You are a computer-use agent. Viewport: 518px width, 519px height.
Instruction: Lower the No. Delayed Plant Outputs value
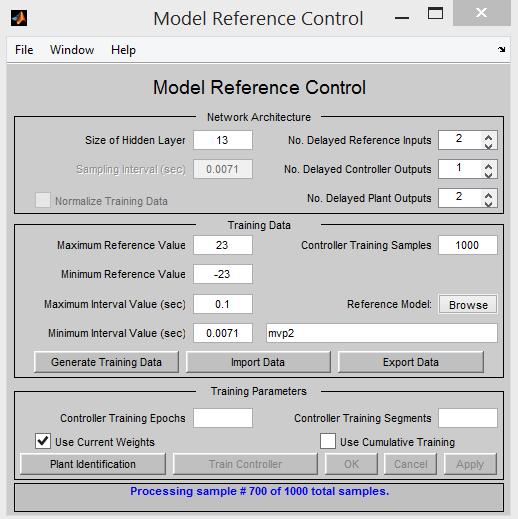click(489, 203)
